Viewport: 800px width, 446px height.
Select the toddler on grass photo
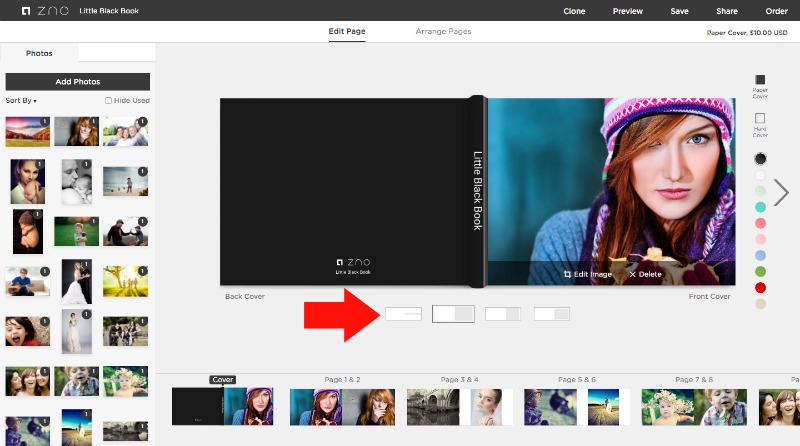(77, 231)
